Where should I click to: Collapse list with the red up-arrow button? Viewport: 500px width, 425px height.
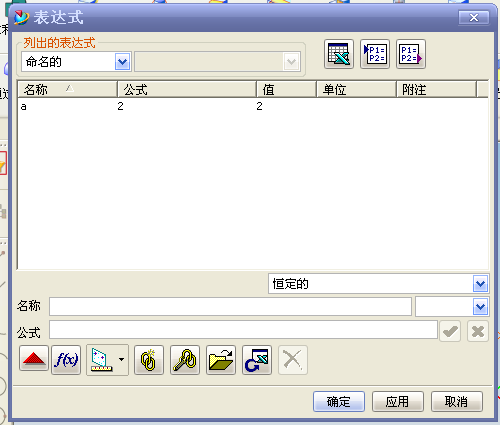pos(34,358)
